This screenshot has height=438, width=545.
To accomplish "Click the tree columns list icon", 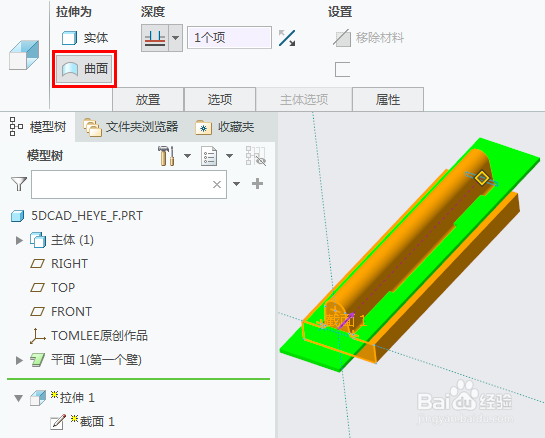I will pyautogui.click(x=209, y=156).
